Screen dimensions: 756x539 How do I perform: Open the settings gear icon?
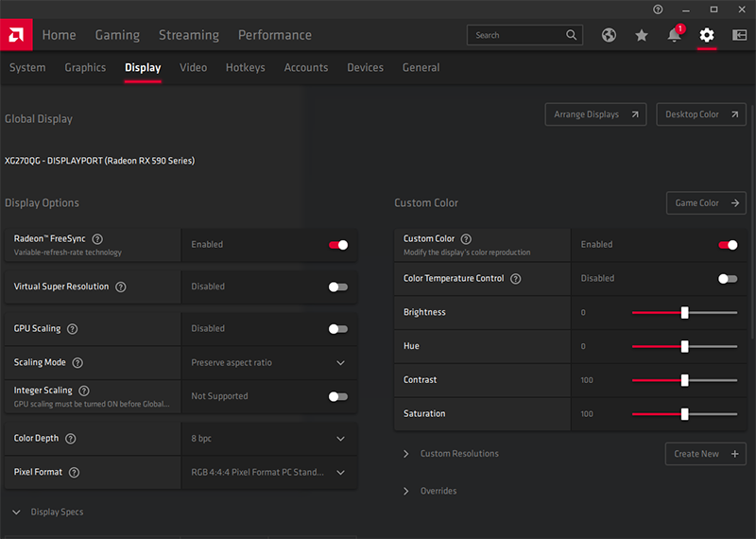click(707, 35)
